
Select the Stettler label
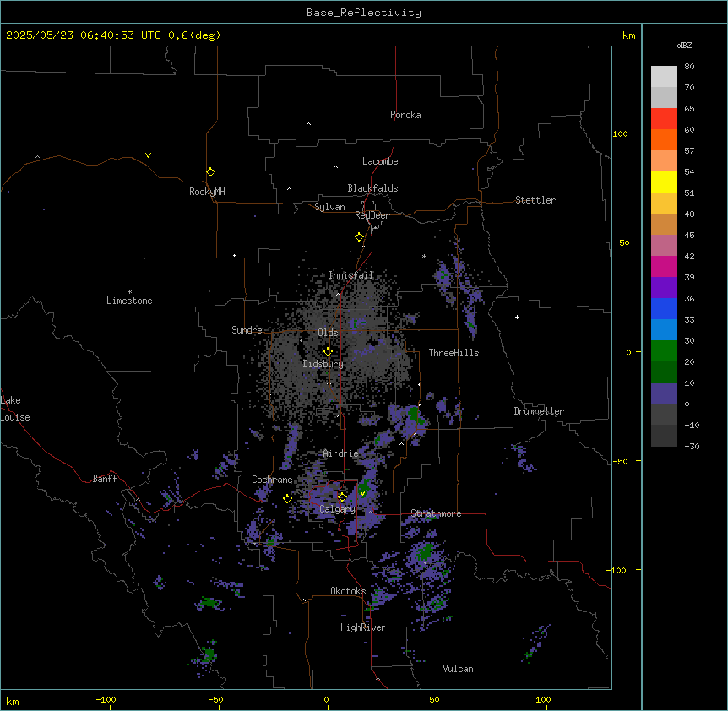[535, 200]
